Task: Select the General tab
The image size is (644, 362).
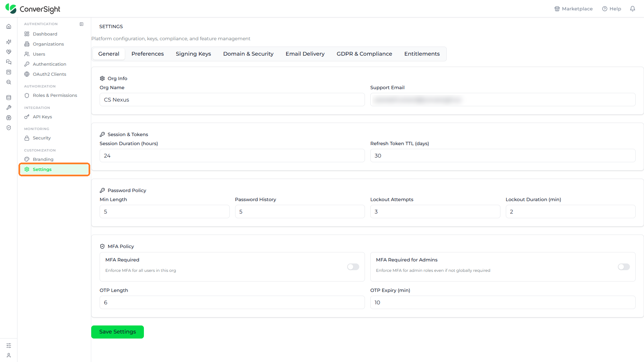Action: pos(109,54)
